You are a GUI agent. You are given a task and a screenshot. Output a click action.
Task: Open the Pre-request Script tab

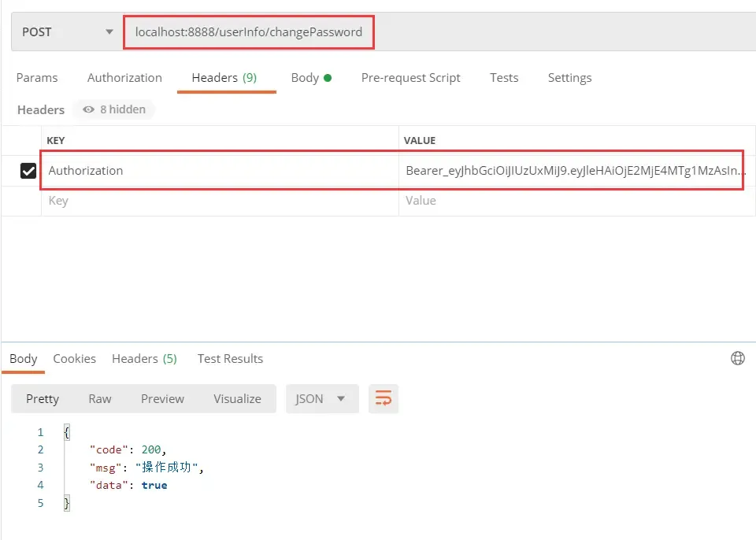click(x=410, y=77)
